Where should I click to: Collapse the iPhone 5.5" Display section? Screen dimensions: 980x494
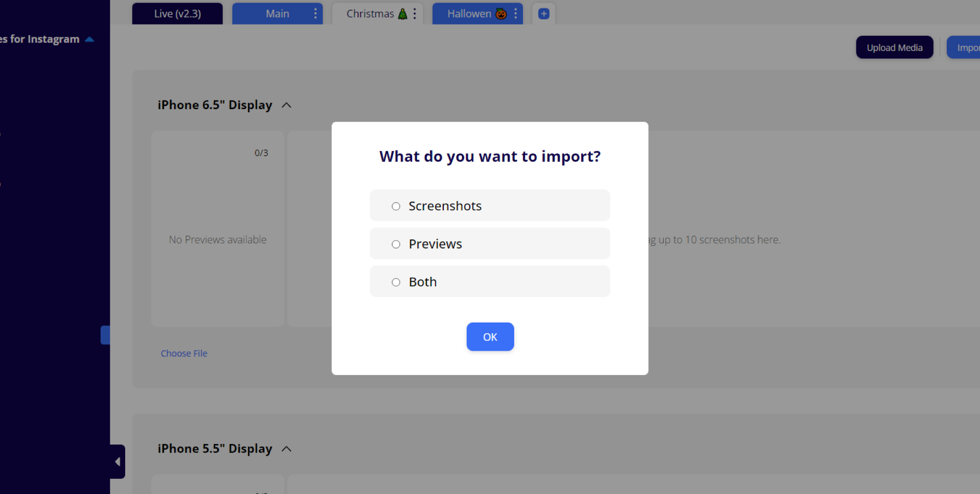286,449
